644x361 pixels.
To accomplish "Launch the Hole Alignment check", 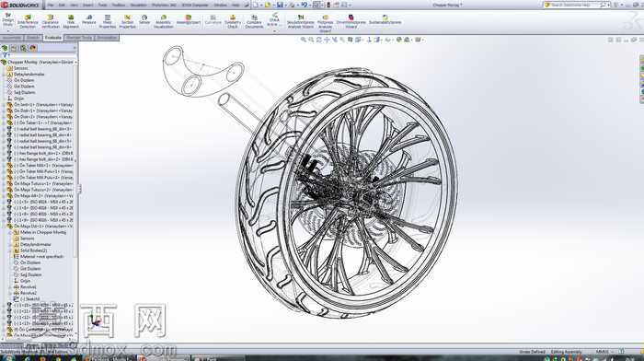I will point(71,22).
